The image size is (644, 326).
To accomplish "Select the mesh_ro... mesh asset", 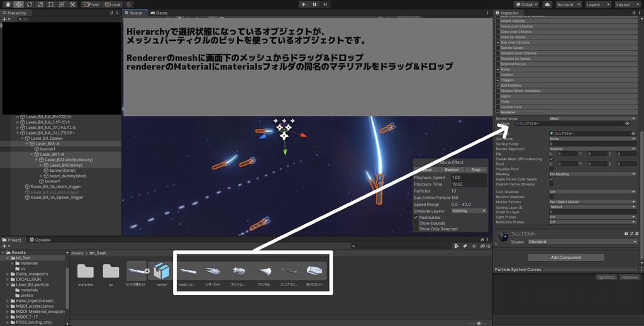I will coord(187,274).
